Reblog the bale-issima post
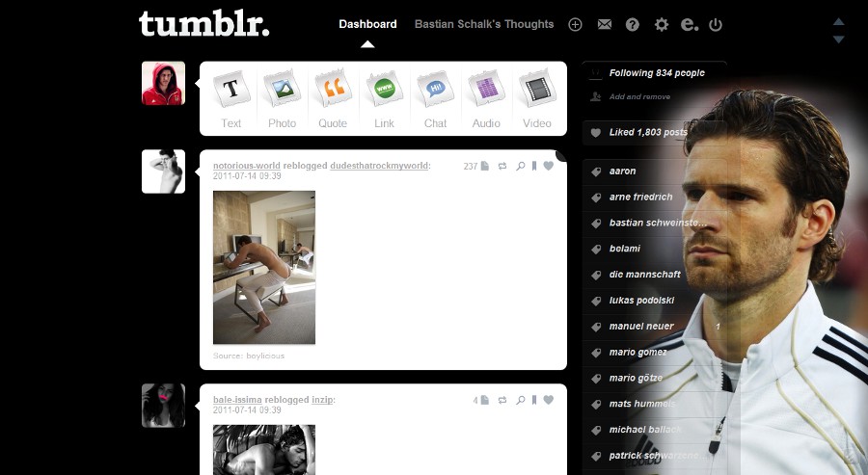Screen dimensions: 868x475 tap(502, 400)
